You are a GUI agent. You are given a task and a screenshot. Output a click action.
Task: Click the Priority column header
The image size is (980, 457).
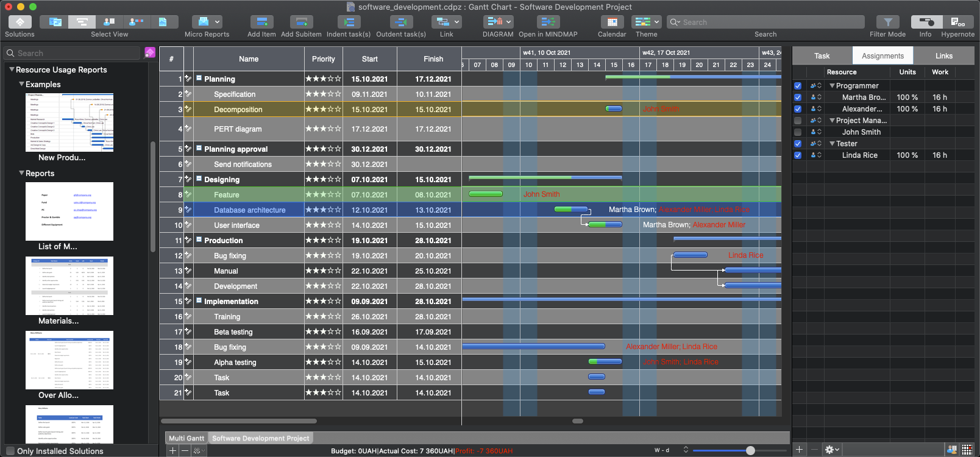(323, 59)
